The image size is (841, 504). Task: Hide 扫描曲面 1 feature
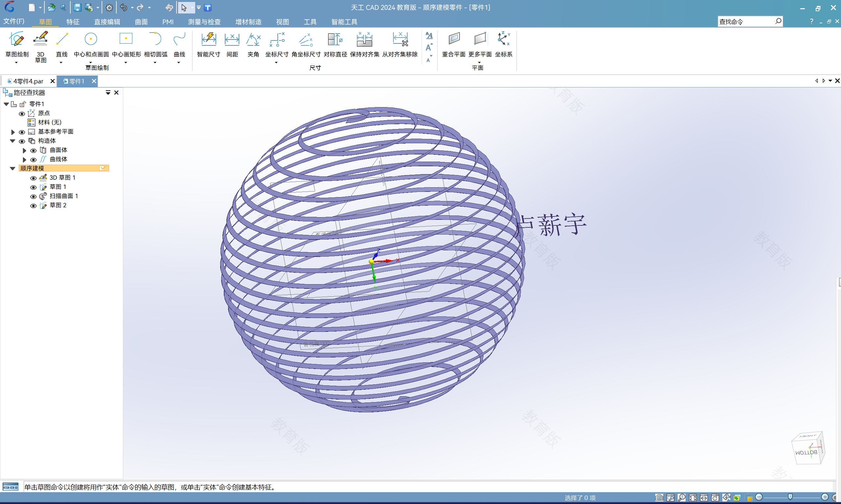point(33,196)
